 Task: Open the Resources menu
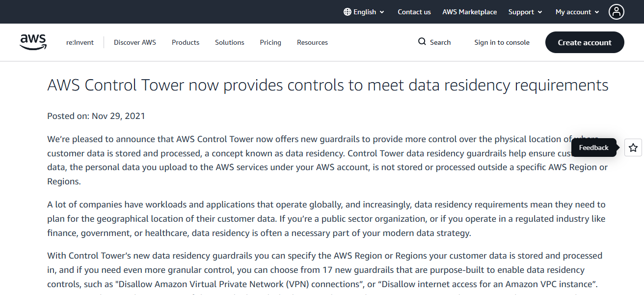click(312, 42)
